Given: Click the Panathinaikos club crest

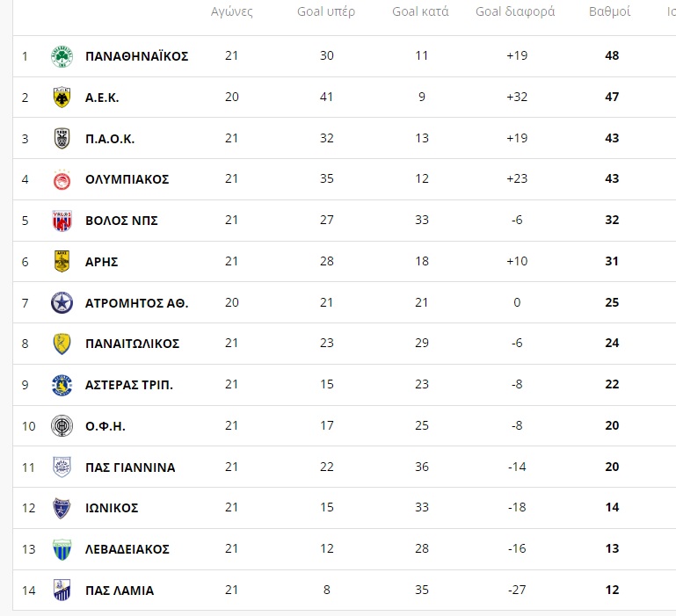Looking at the screenshot, I should coord(62,56).
